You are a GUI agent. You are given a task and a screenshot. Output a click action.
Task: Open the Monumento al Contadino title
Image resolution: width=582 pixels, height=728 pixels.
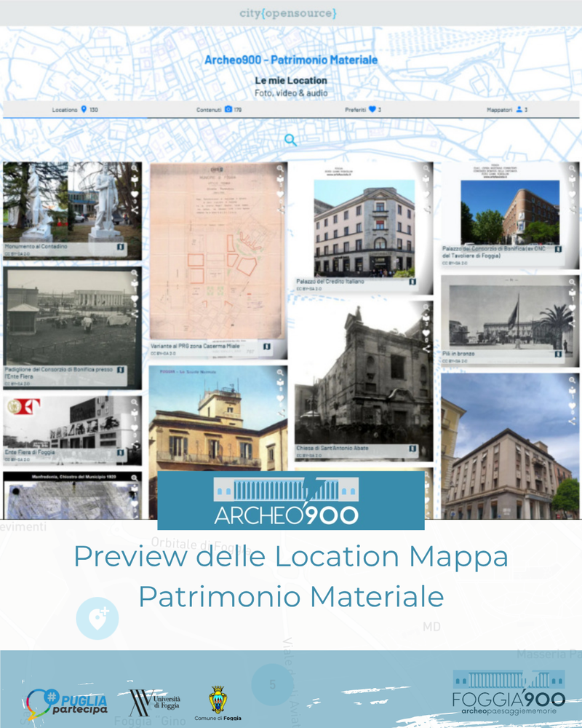36,247
